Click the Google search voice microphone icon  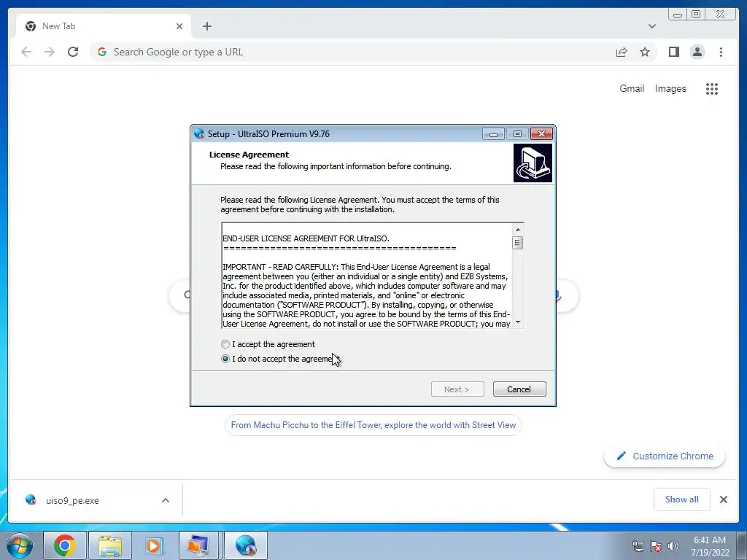point(558,296)
